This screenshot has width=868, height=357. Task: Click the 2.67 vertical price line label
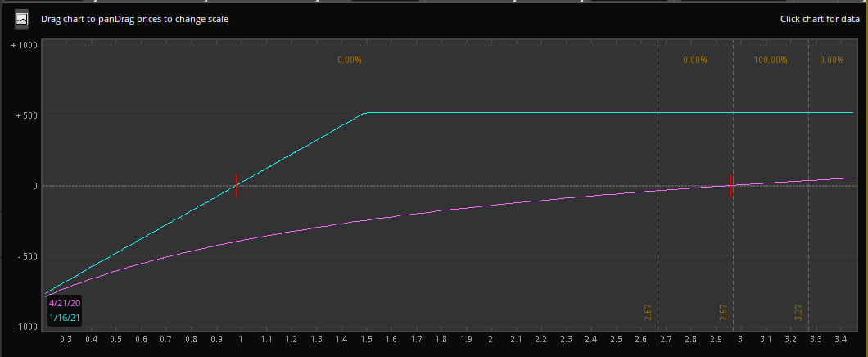(x=649, y=312)
